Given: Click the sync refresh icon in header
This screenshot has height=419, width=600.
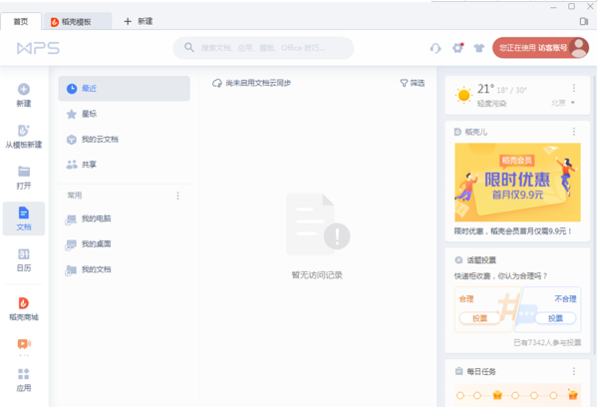Looking at the screenshot, I should tap(435, 48).
